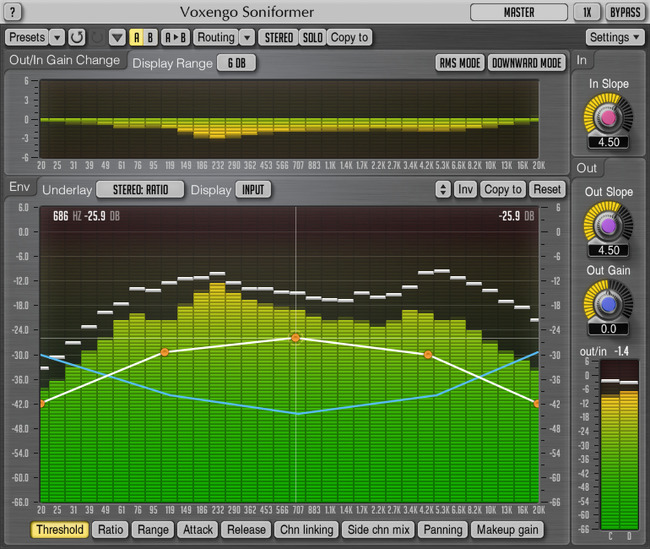
Task: Click the greyed redo arrow icon
Action: (97, 38)
